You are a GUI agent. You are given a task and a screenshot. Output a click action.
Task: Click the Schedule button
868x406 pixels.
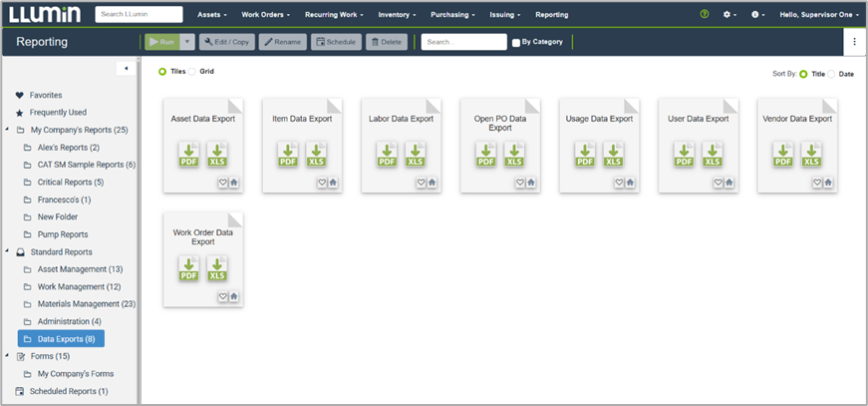336,42
